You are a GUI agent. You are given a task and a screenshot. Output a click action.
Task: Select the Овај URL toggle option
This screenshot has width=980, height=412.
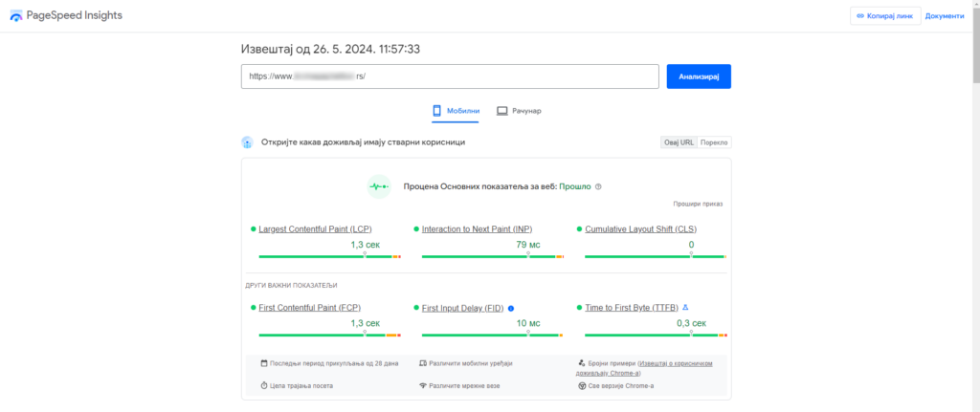[679, 142]
